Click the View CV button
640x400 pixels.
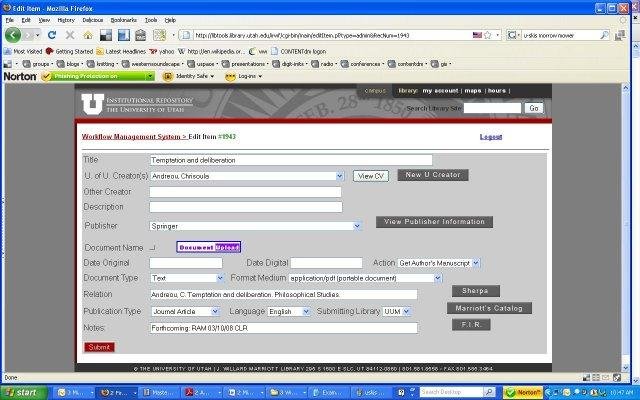tap(371, 176)
